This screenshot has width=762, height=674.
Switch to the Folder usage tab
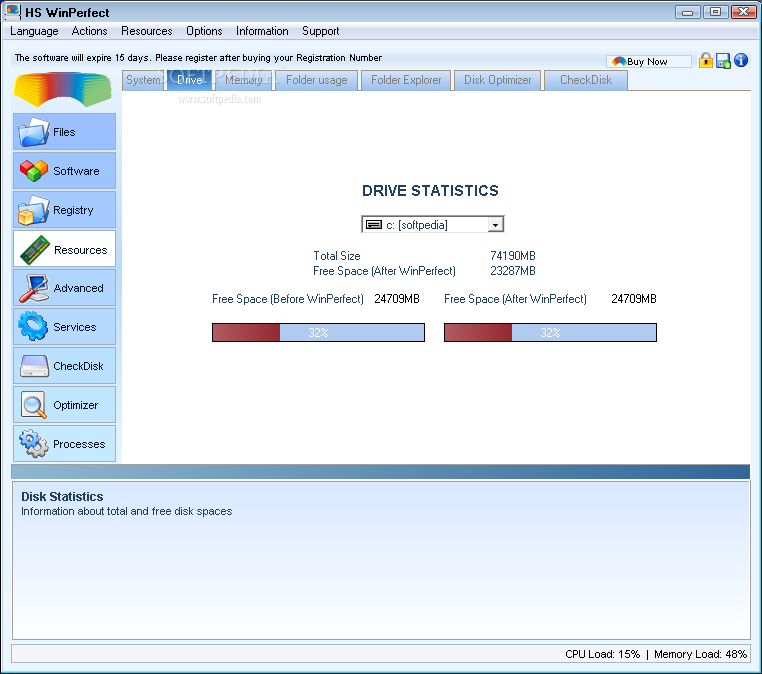point(316,80)
